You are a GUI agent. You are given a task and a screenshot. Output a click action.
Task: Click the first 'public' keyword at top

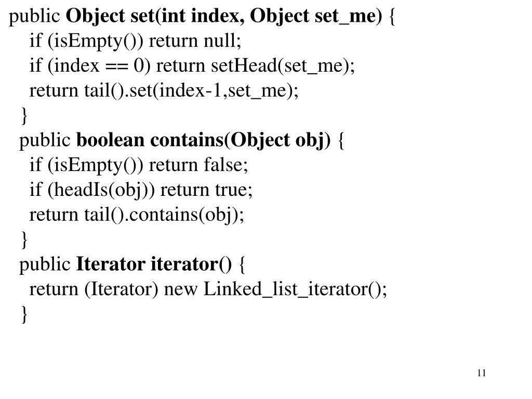point(34,17)
